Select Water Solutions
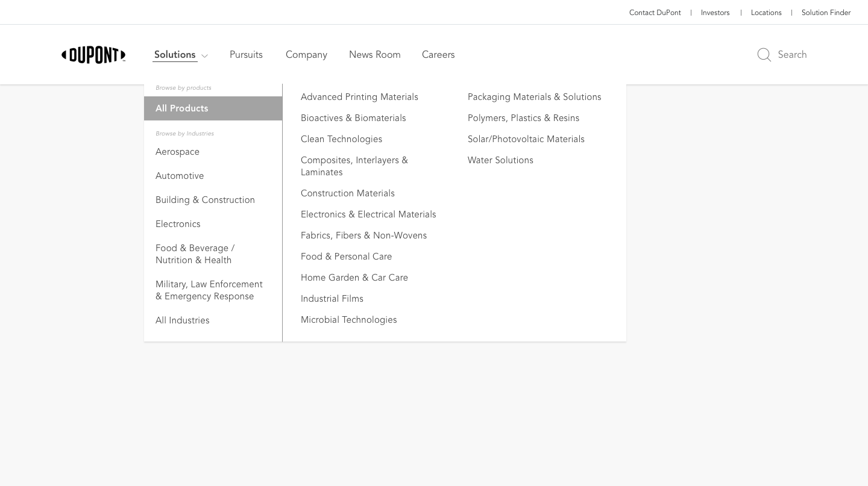 tap(500, 160)
